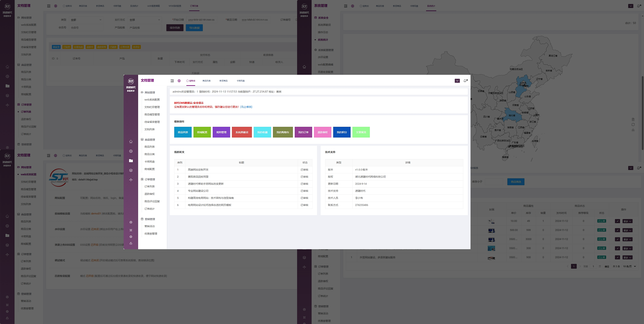Open 退款维权 in the front window's left menu
644x324 pixels.
[150, 194]
